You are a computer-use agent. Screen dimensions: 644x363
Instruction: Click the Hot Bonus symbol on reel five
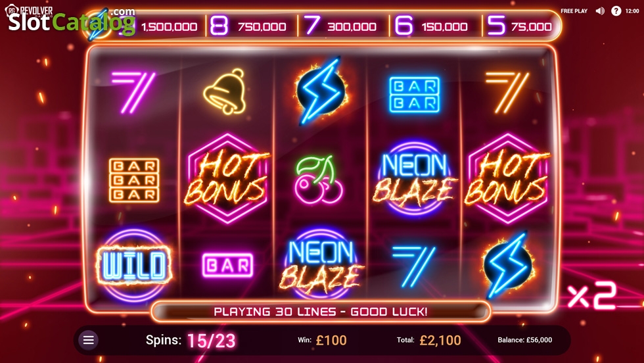[507, 179]
